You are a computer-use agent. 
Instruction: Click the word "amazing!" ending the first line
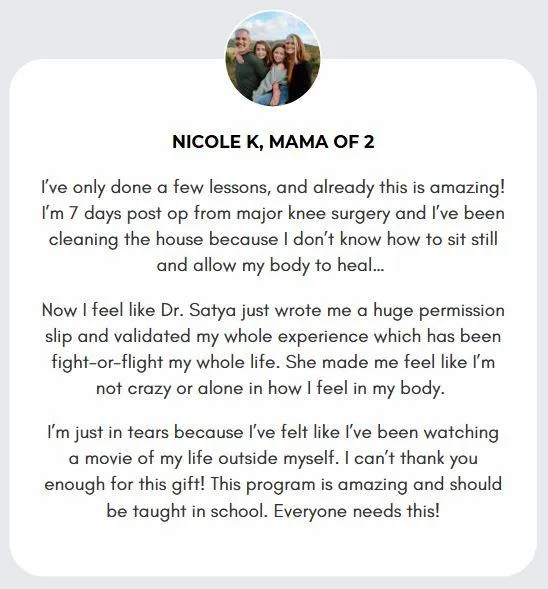pyautogui.click(x=467, y=188)
